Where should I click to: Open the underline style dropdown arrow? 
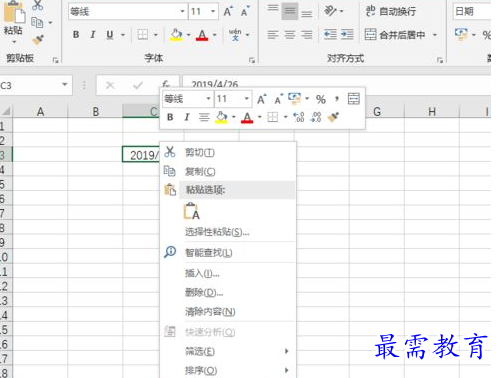(123, 35)
